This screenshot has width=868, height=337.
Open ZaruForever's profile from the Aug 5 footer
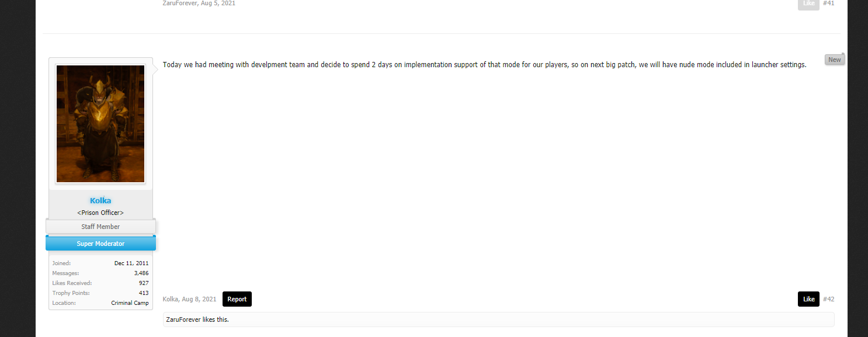[180, 3]
